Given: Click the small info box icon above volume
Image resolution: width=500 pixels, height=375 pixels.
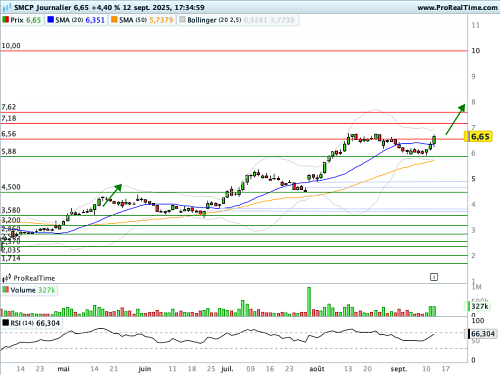Looking at the screenshot, I should coord(434,277).
